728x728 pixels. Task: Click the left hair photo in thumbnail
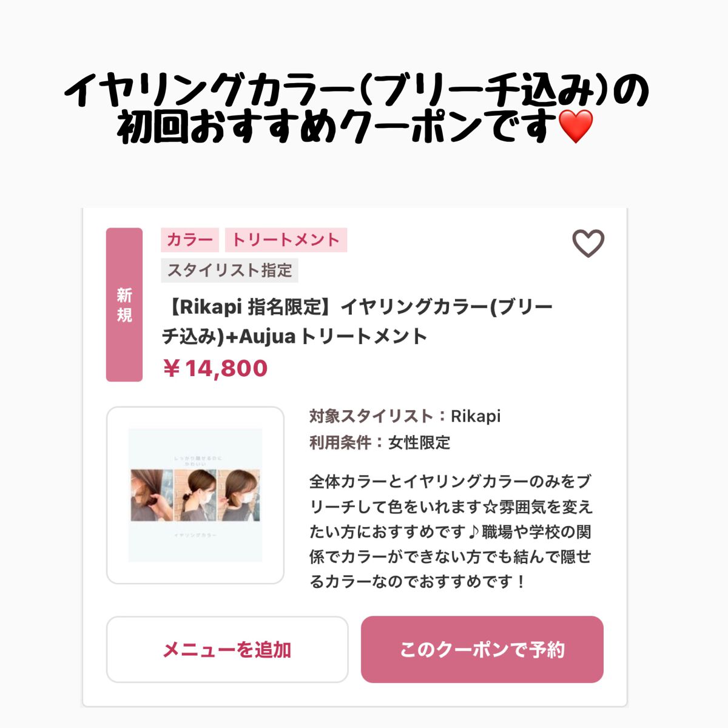148,495
